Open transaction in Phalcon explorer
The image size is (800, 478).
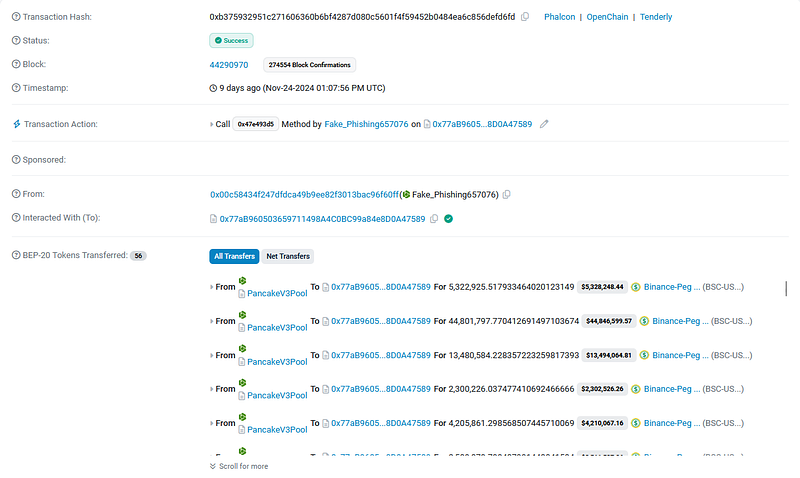(x=561, y=17)
